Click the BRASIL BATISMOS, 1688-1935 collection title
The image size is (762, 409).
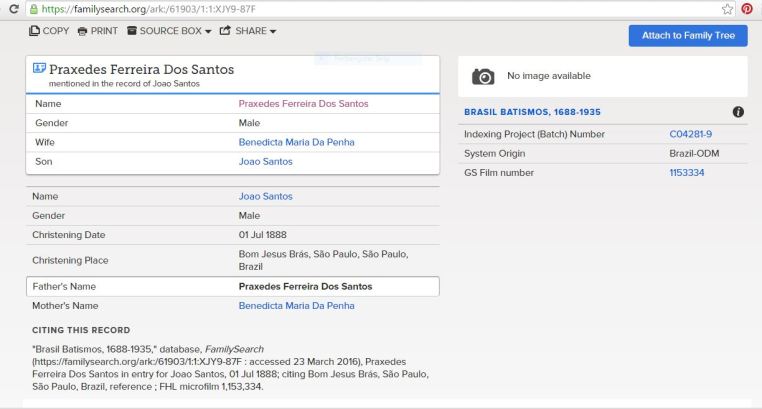[x=531, y=112]
